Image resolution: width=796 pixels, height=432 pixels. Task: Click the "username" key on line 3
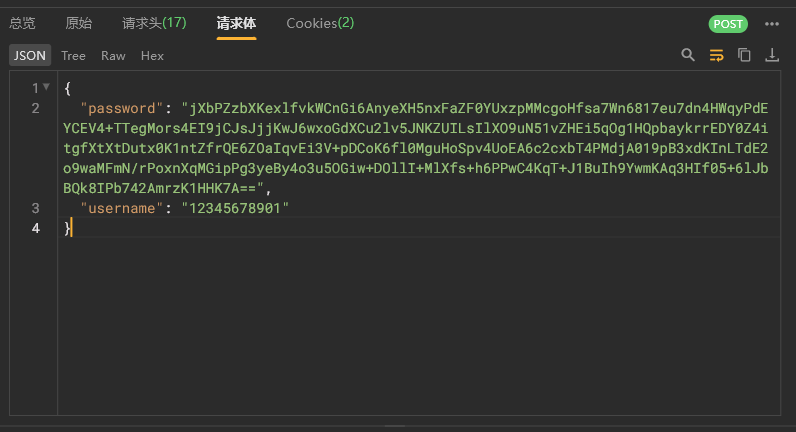click(121, 208)
